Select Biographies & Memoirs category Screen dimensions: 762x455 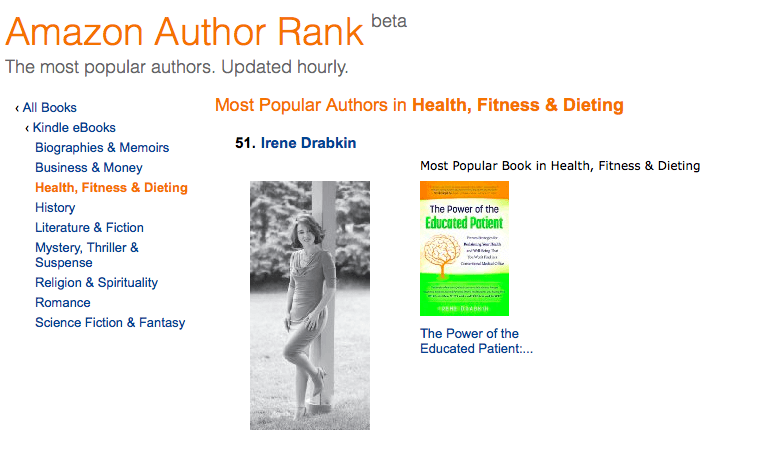[102, 147]
